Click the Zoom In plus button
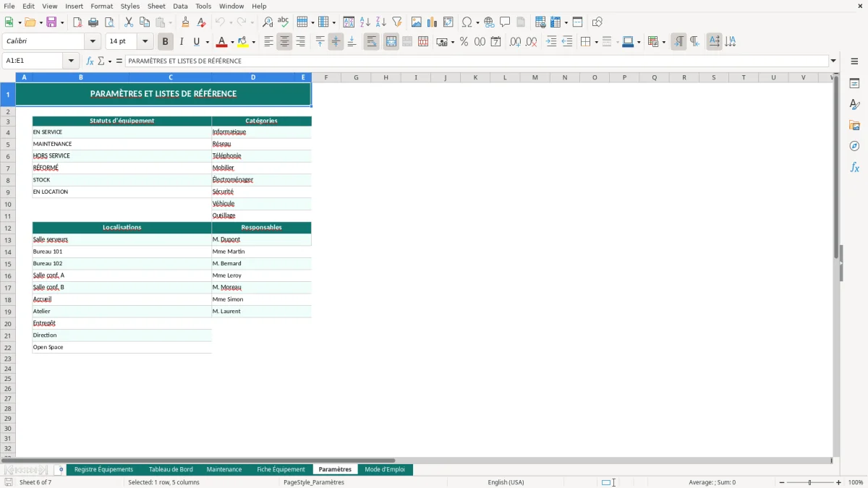The image size is (868, 488). click(839, 482)
